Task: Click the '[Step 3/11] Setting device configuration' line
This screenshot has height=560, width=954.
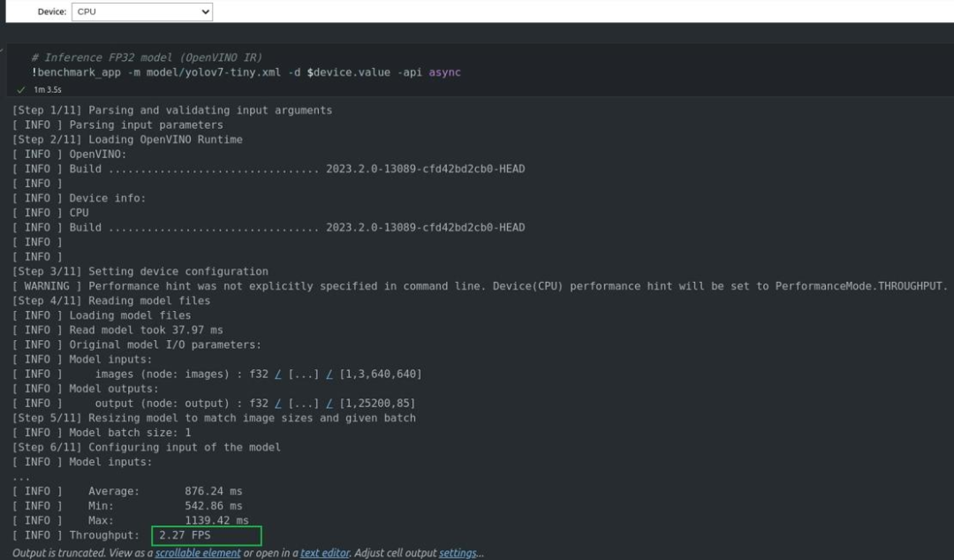Action: coord(140,271)
